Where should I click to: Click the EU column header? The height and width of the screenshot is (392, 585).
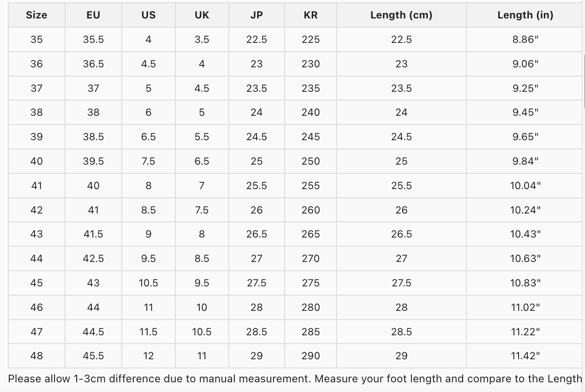pos(93,15)
